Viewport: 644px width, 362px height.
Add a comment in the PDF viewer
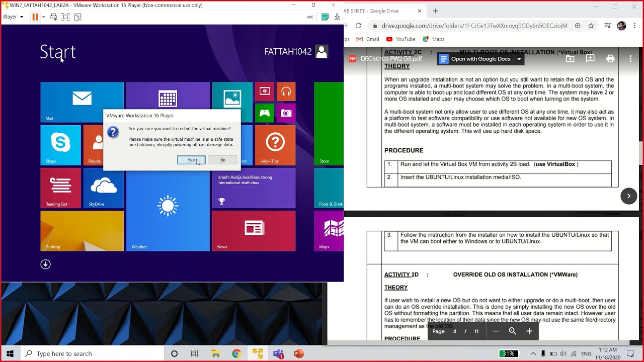tap(590, 59)
